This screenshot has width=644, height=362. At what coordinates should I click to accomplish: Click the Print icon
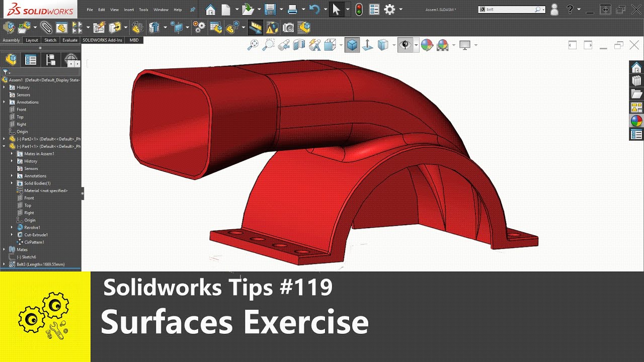tap(292, 10)
